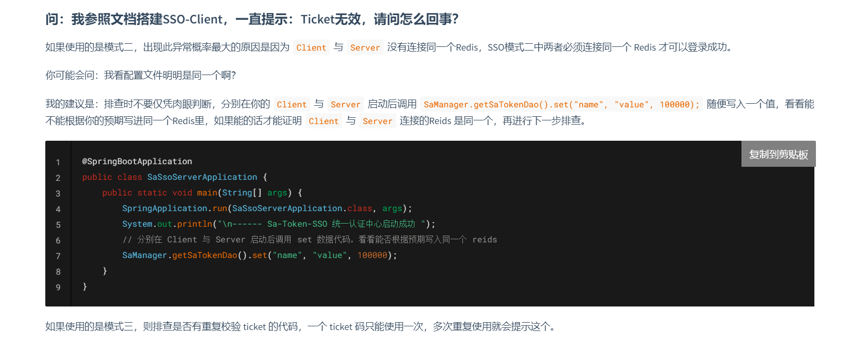Viewport: 868px width, 356px height.
Task: Select code line SpringApplication.run
Action: (267, 208)
